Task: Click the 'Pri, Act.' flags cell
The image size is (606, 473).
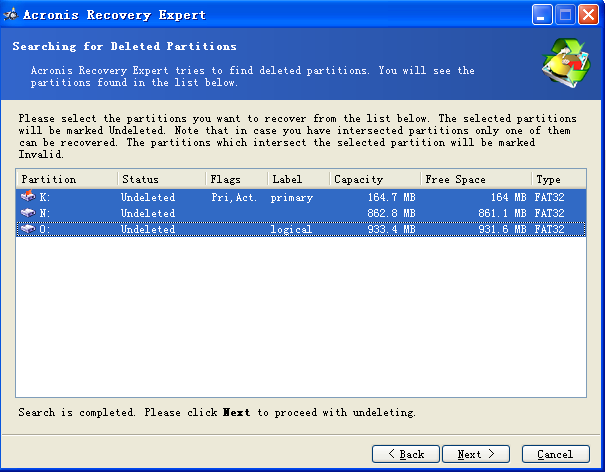Action: tap(234, 197)
